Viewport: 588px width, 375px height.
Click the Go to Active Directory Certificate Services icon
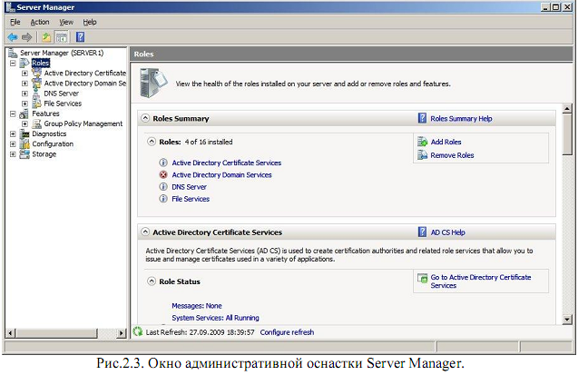click(423, 278)
